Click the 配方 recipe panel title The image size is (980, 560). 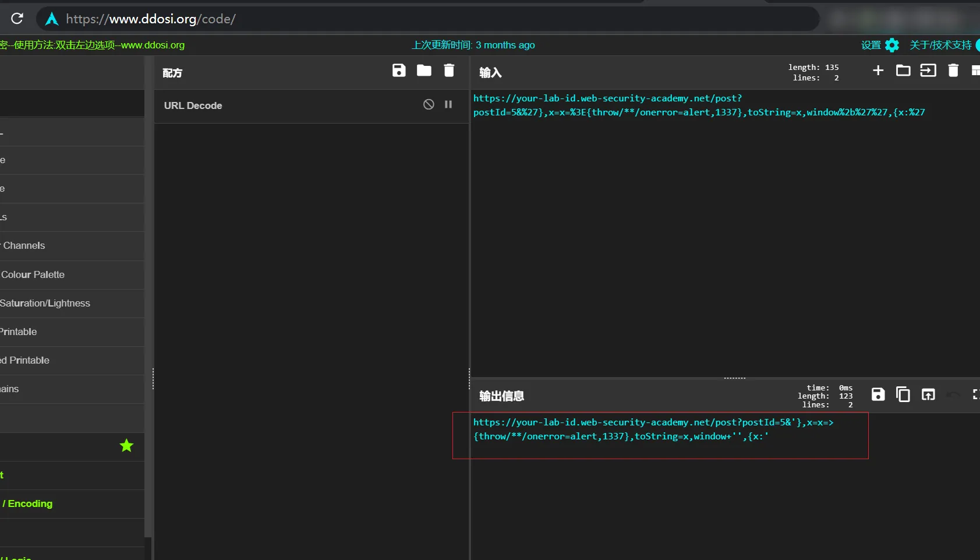[172, 73]
